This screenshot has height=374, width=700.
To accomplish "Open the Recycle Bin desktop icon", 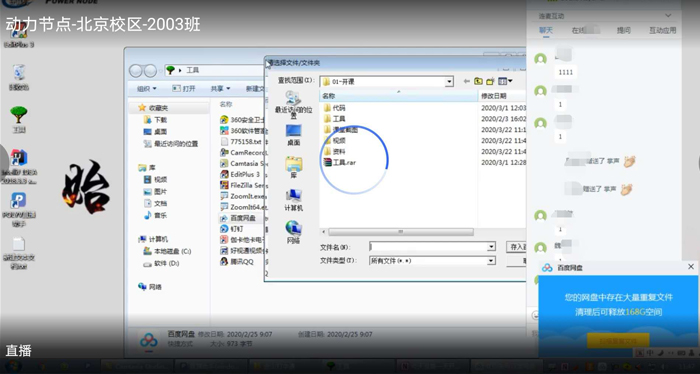I will (x=19, y=77).
